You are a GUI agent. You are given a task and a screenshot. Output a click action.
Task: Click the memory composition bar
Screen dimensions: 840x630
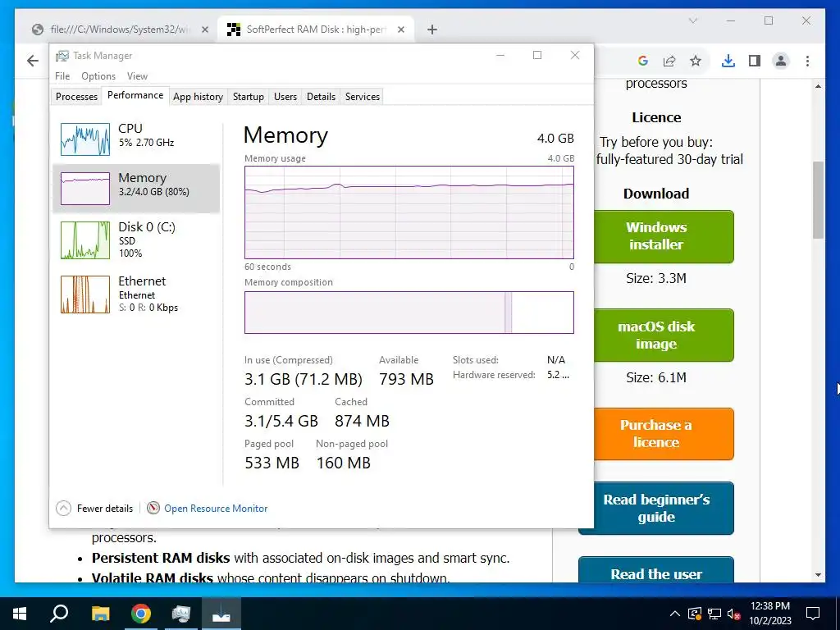pyautogui.click(x=409, y=313)
